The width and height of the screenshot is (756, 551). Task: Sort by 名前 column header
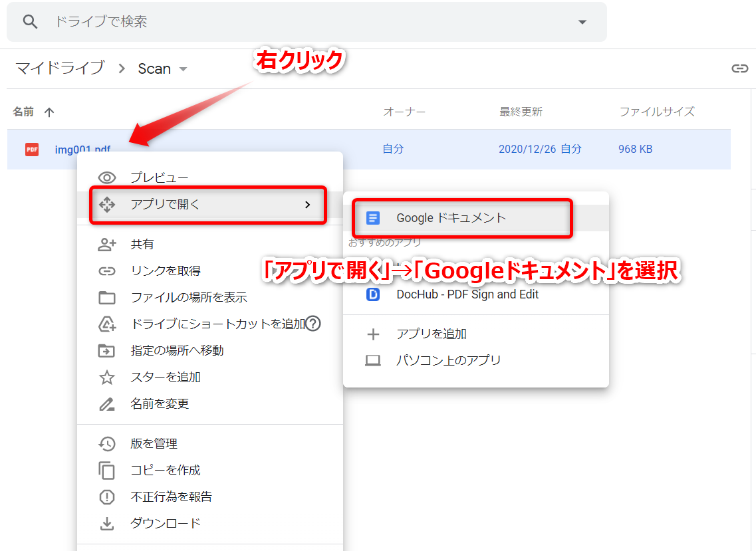pyautogui.click(x=23, y=112)
